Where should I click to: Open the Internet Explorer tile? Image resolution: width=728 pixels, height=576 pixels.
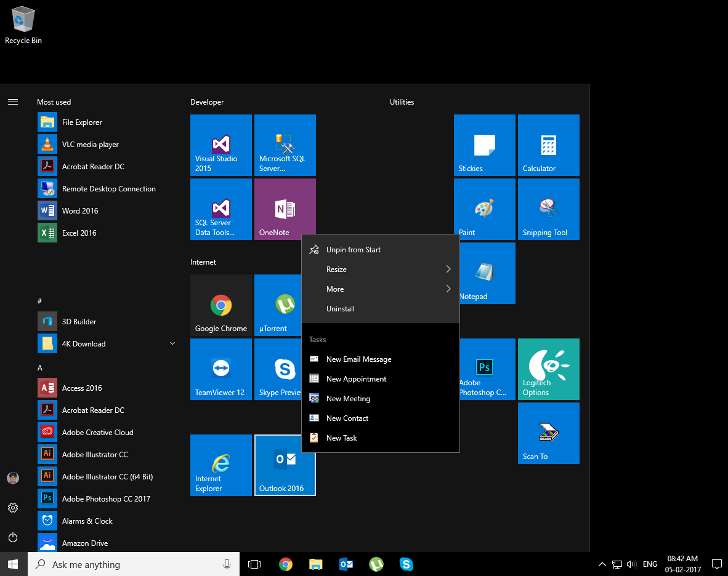click(221, 465)
